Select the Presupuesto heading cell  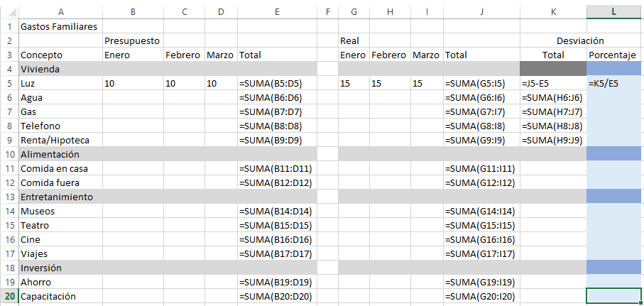[133, 40]
